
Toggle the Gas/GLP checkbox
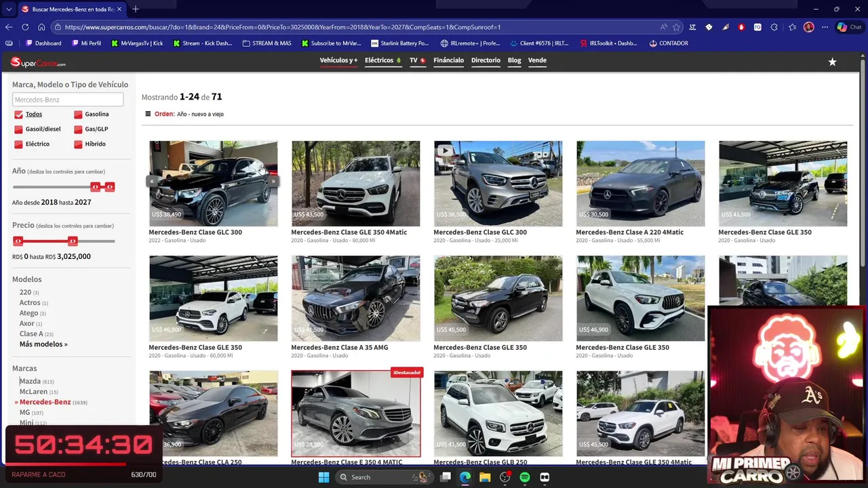click(78, 129)
